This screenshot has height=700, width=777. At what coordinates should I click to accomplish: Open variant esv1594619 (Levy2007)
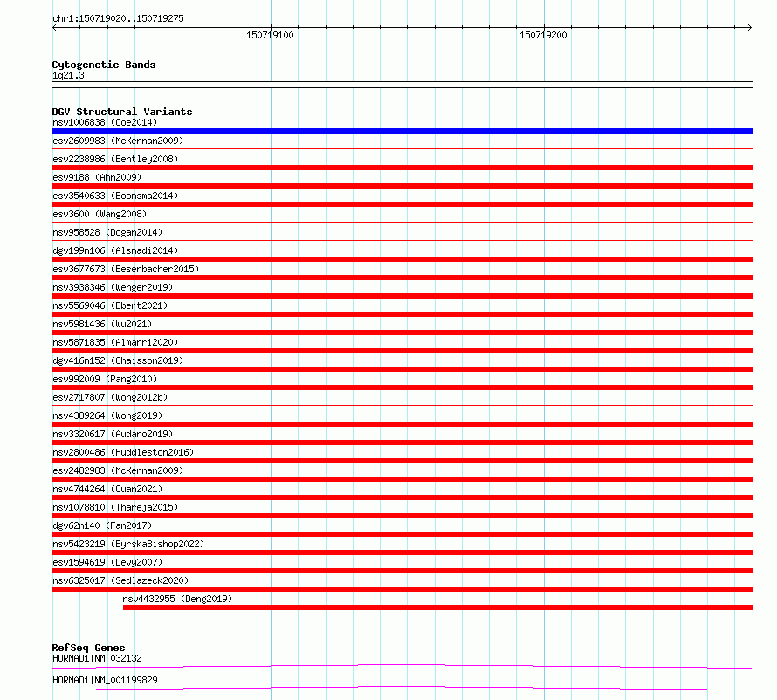pos(107,562)
